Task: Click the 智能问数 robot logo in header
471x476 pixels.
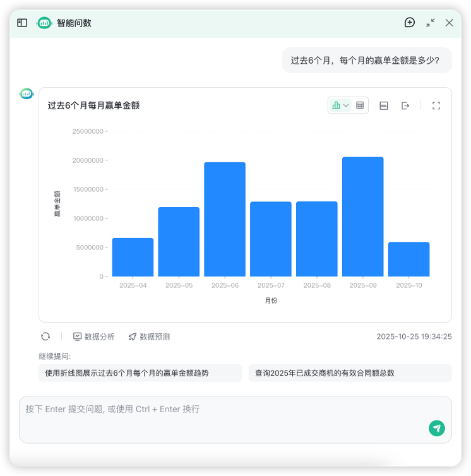Action: (44, 23)
